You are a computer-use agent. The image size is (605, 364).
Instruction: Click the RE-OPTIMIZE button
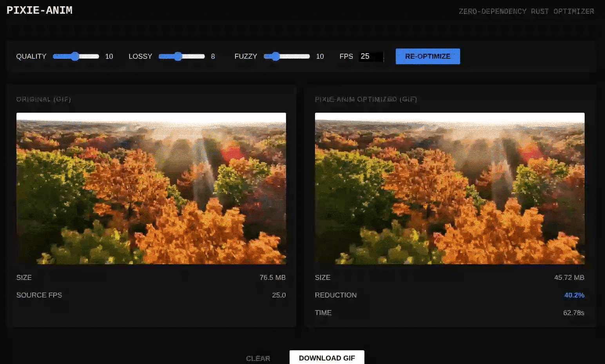[x=427, y=56]
